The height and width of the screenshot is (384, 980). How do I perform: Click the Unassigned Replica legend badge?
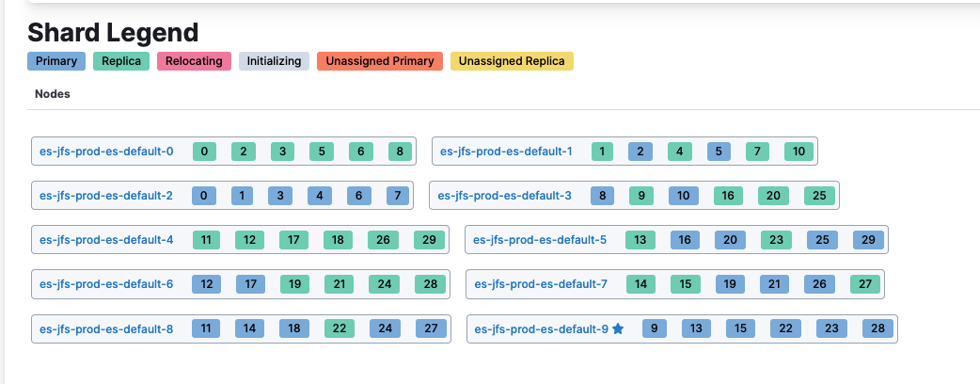click(x=512, y=61)
